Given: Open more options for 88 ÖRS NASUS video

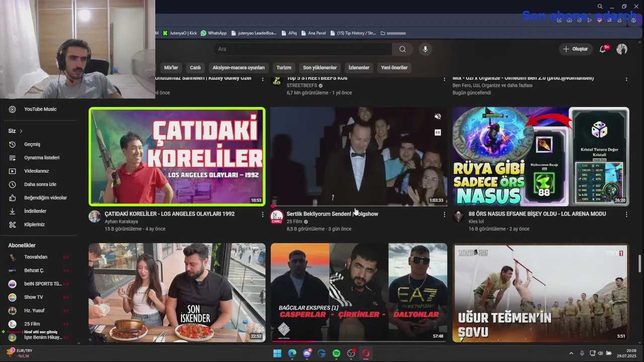Looking at the screenshot, I should pyautogui.click(x=626, y=214).
